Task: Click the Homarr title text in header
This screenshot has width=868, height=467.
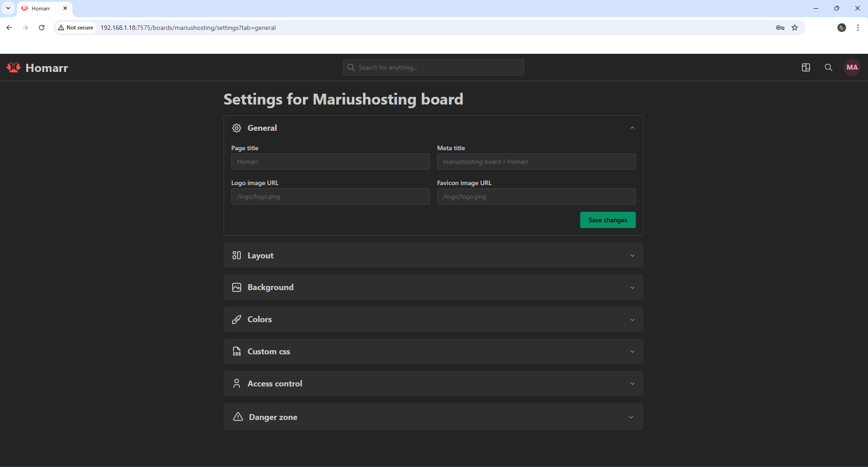Action: pyautogui.click(x=47, y=68)
